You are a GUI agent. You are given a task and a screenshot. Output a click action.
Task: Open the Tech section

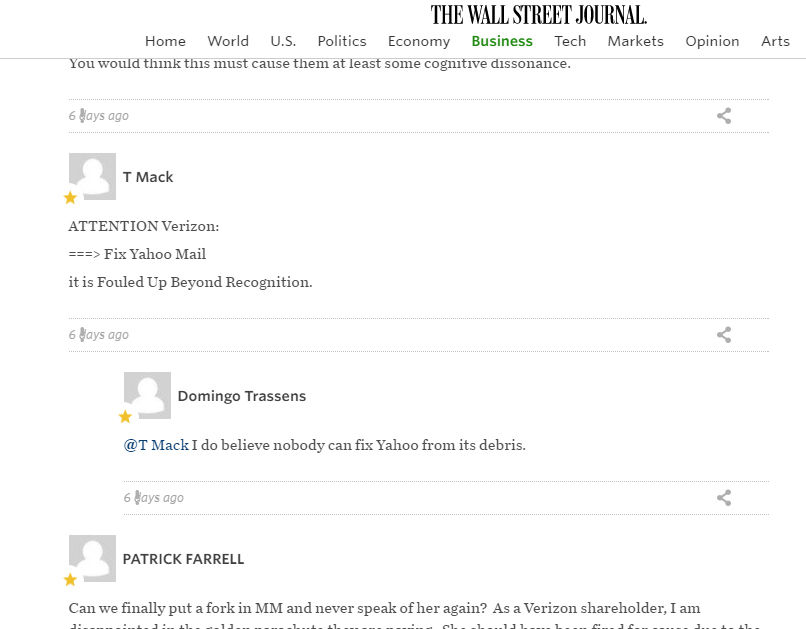(570, 41)
